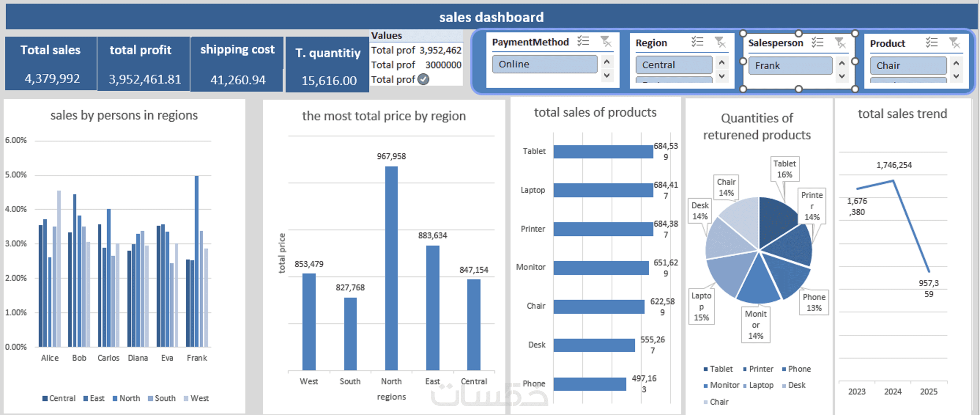Clear filter on Region slicer

720,41
